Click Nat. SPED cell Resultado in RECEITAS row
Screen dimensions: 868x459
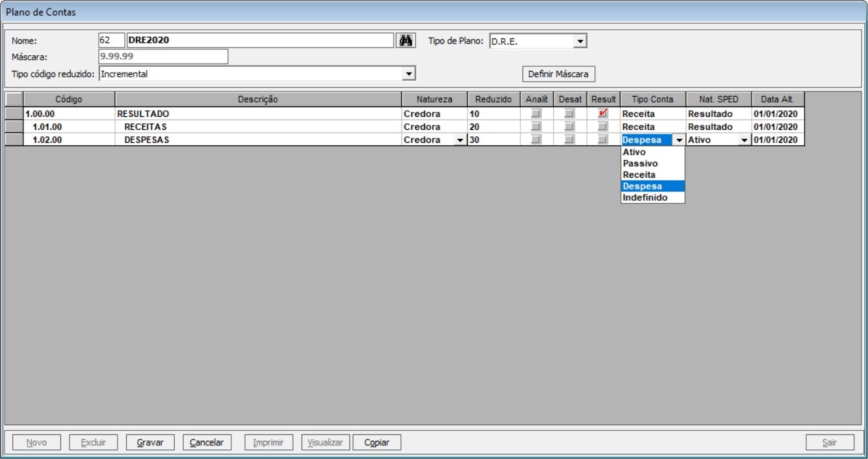719,127
